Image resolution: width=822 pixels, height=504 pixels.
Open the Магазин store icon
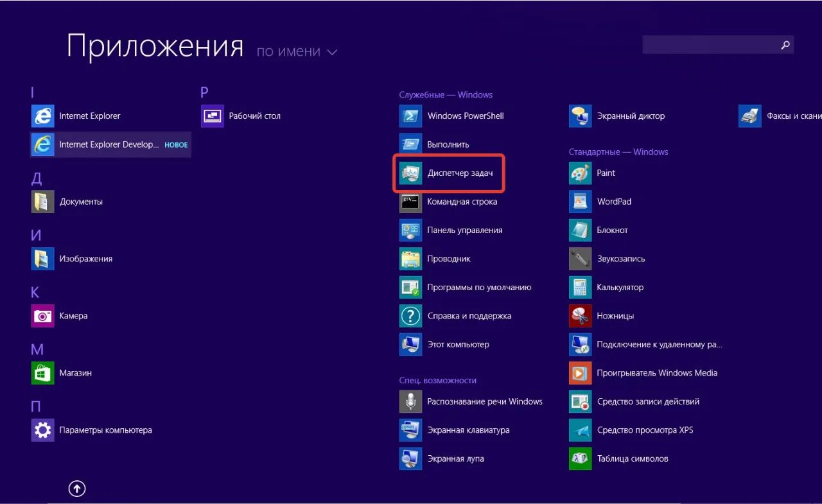pos(43,373)
